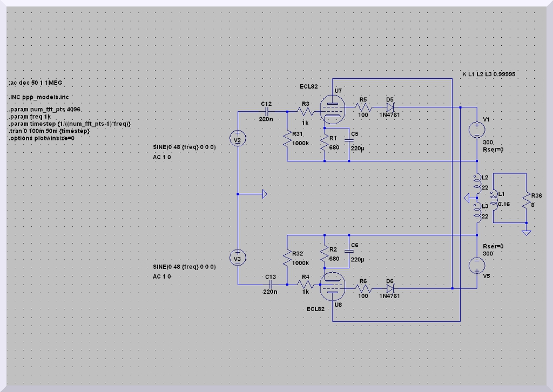
Task: Select the U8 ECL82 tube symbol
Action: point(331,288)
